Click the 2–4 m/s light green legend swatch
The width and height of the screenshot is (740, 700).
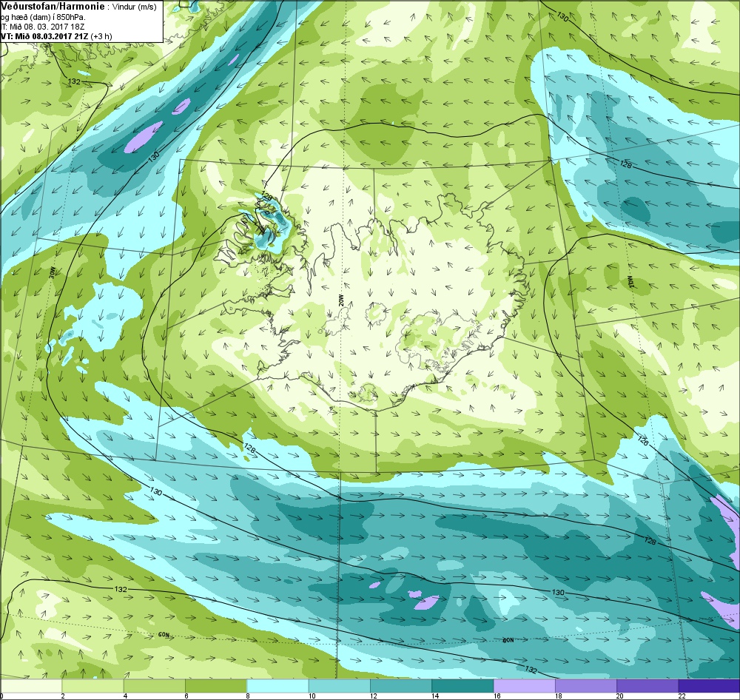click(93, 685)
